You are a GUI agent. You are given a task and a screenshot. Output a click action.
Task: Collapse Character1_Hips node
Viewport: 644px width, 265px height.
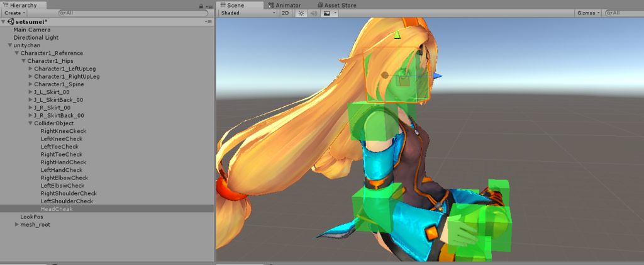click(x=24, y=61)
